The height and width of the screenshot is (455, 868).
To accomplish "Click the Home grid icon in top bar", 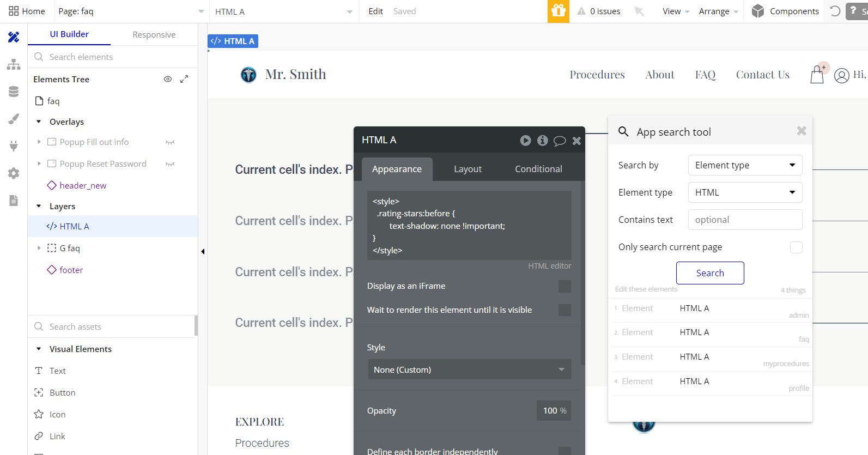I will pyautogui.click(x=14, y=11).
